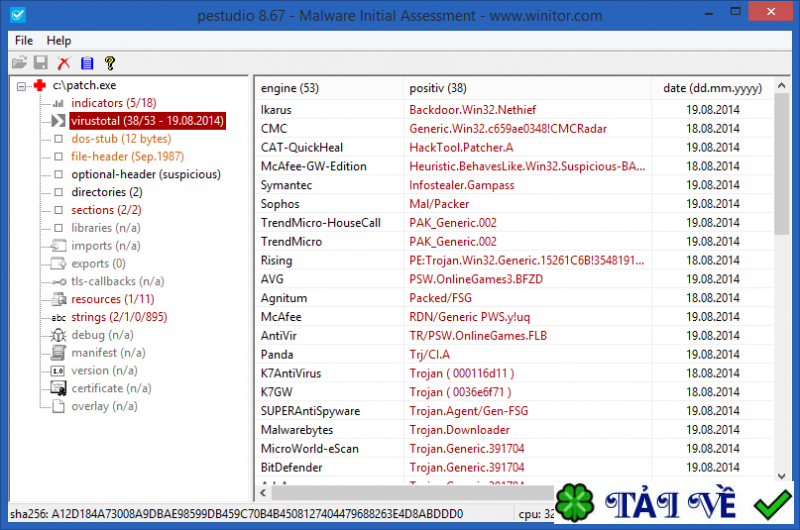Click the open file toolbar icon

(x=19, y=63)
